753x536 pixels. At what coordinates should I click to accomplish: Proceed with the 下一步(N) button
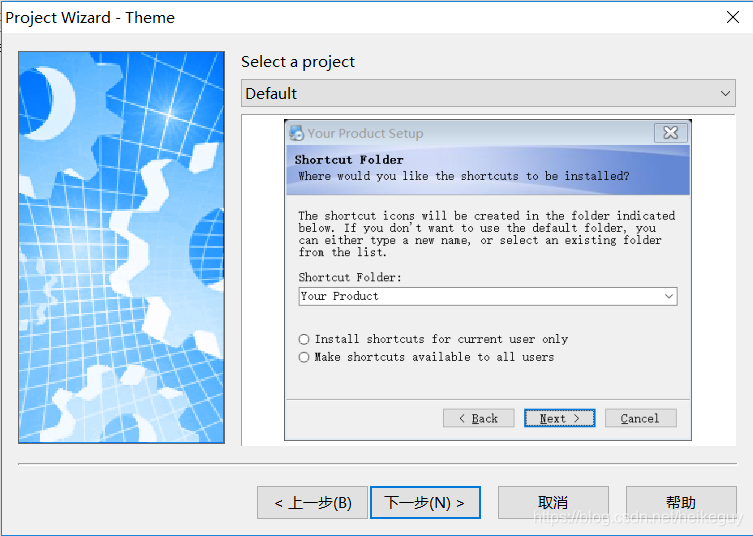425,503
